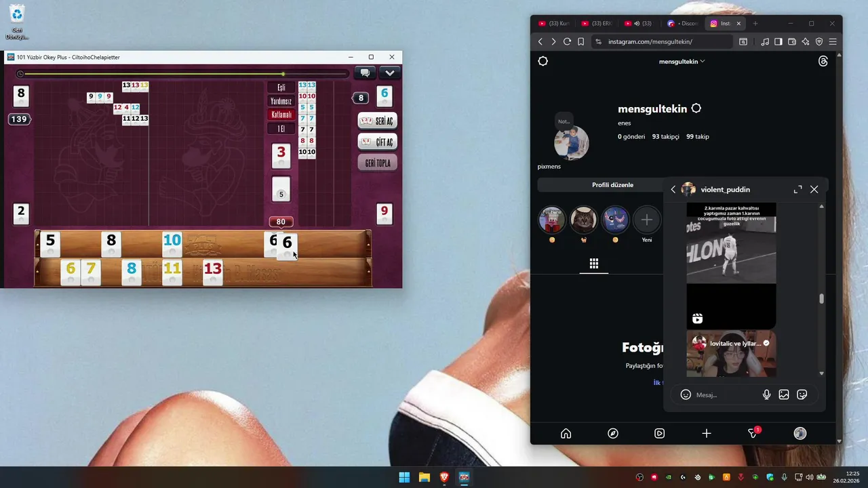Go back in browser history
868x488 pixels.
540,41
